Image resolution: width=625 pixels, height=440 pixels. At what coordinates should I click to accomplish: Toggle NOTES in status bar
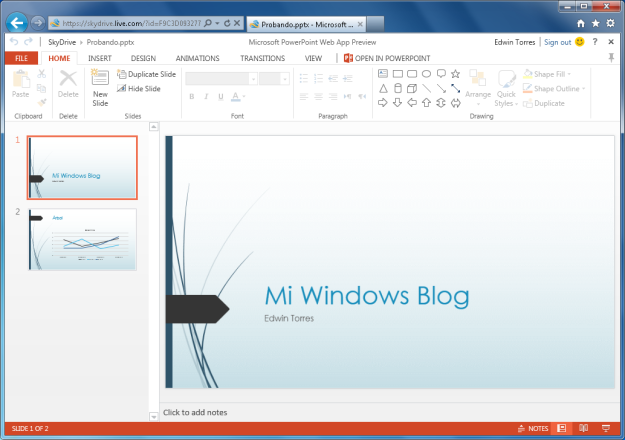click(533, 428)
